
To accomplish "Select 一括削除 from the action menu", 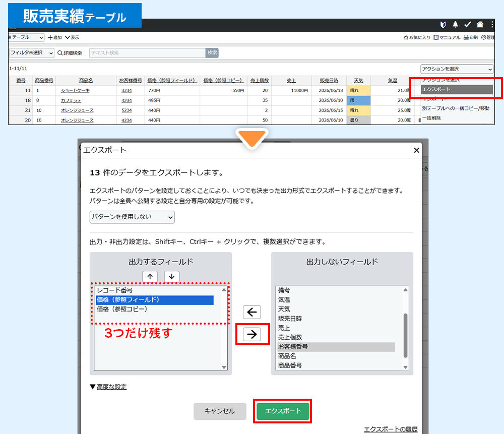I will pyautogui.click(x=431, y=118).
